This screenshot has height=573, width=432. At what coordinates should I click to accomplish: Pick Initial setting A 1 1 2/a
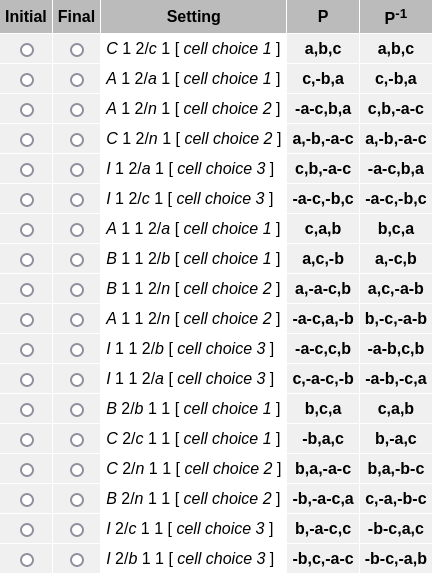27,229
